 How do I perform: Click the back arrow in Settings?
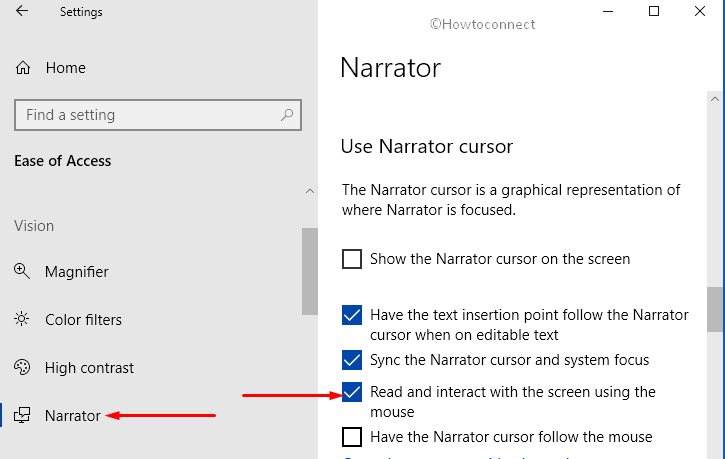coord(22,11)
